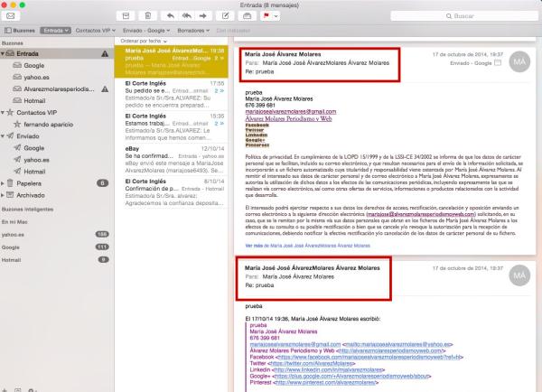Open the Twitter URL in quoted reply
The height and width of the screenshot is (392, 542).
point(312,363)
